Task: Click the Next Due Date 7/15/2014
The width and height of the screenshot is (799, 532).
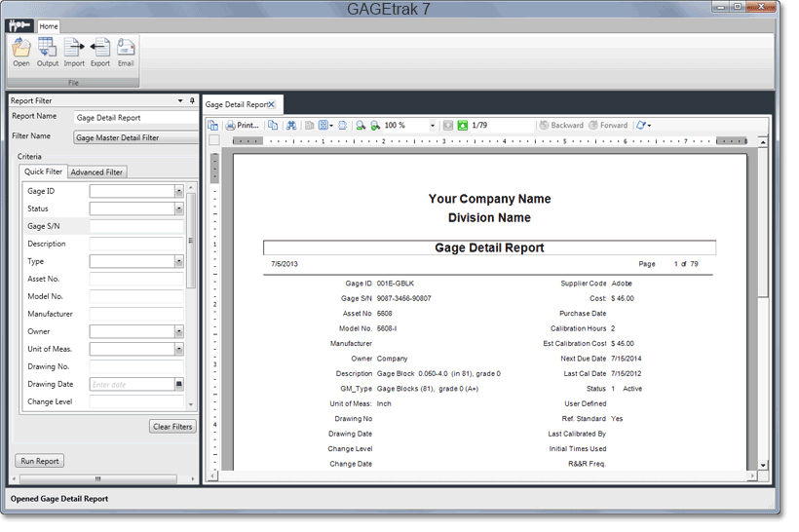Action: click(626, 359)
